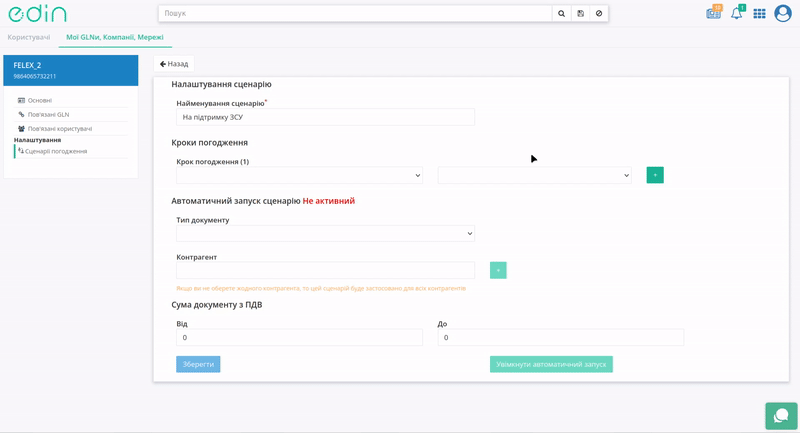The image size is (800, 433).
Task: Go back with the Назад button
Action: (x=174, y=64)
